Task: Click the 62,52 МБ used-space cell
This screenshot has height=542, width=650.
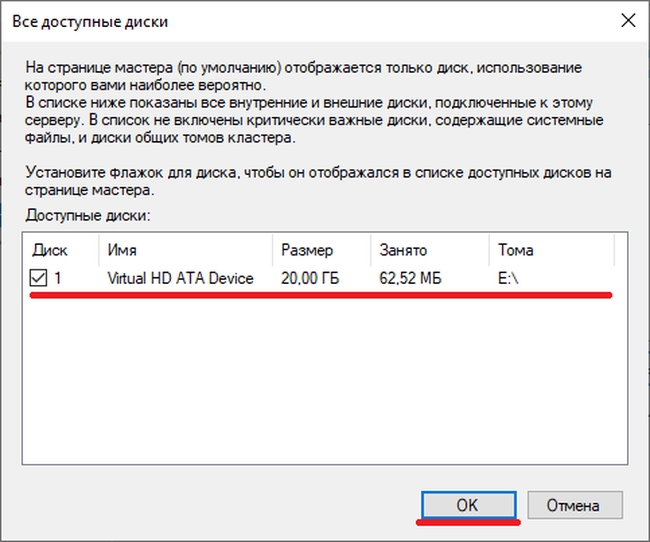Action: pos(411,279)
